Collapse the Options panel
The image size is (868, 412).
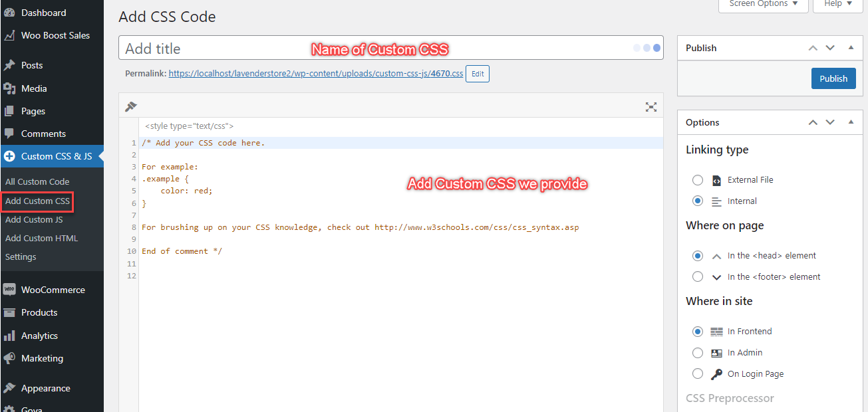(x=851, y=122)
